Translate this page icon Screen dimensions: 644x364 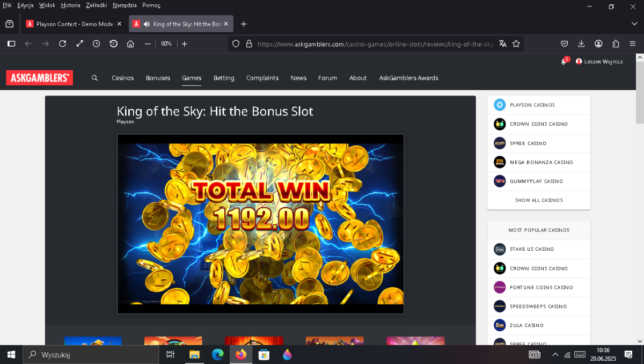point(502,43)
